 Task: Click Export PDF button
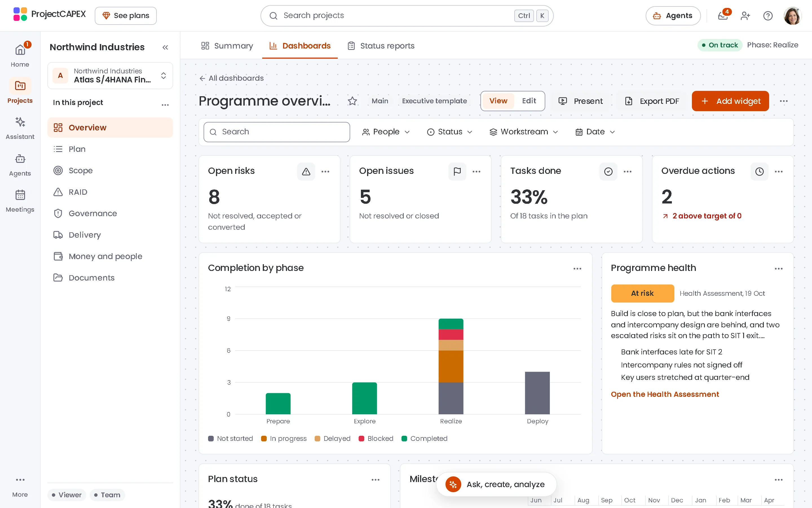pyautogui.click(x=652, y=101)
